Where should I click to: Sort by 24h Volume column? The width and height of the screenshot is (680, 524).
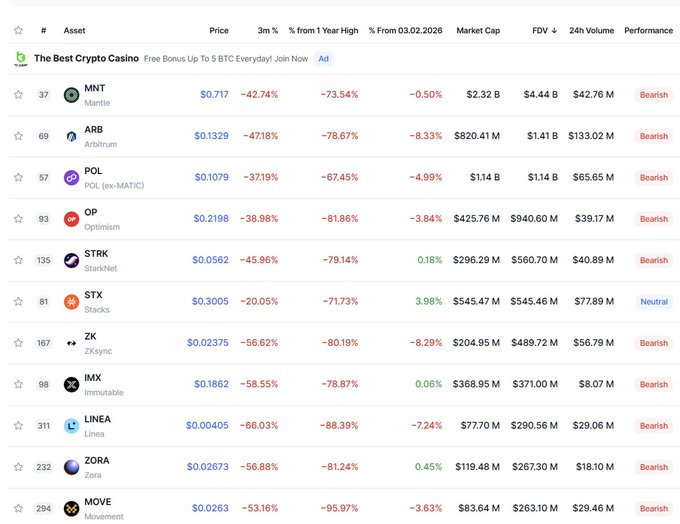(x=591, y=30)
